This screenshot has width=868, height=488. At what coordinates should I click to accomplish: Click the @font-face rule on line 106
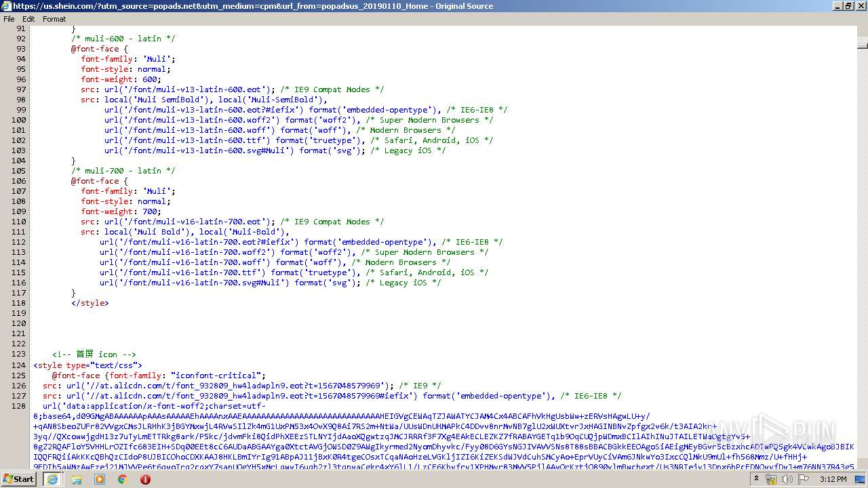pos(99,181)
